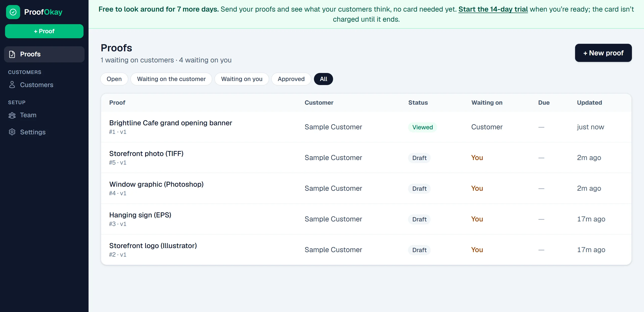Click the '1 waiting on customers' summary text

coord(137,60)
